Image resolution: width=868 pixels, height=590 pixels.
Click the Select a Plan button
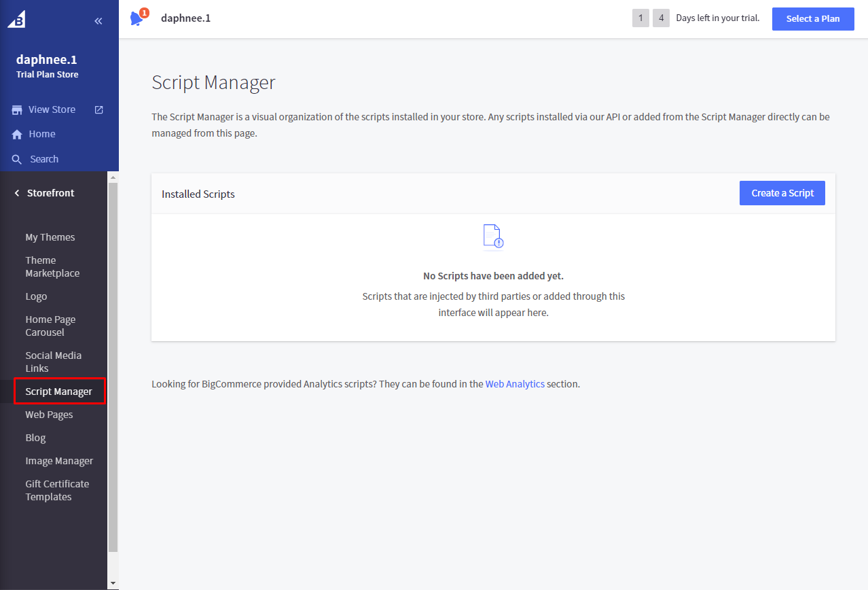[813, 18]
